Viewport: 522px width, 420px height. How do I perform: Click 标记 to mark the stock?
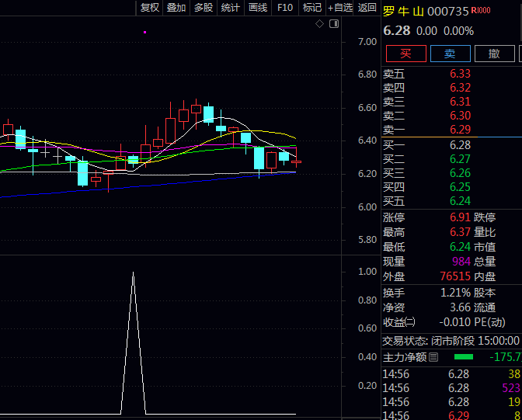click(x=311, y=8)
